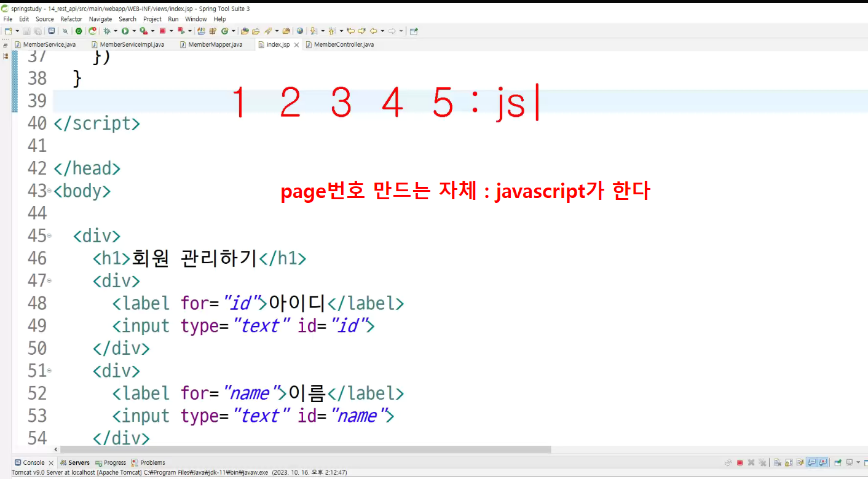
Task: Toggle Pin Console icon
Action: [x=838, y=462]
